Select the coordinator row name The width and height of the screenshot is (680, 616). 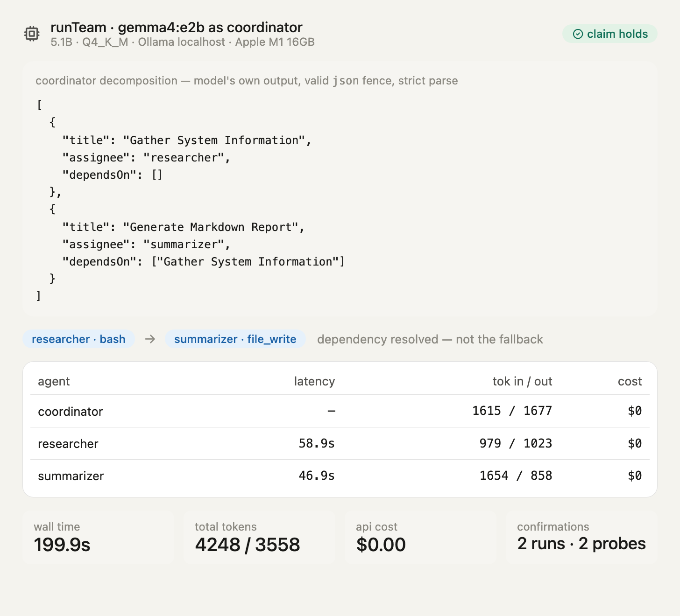click(71, 412)
